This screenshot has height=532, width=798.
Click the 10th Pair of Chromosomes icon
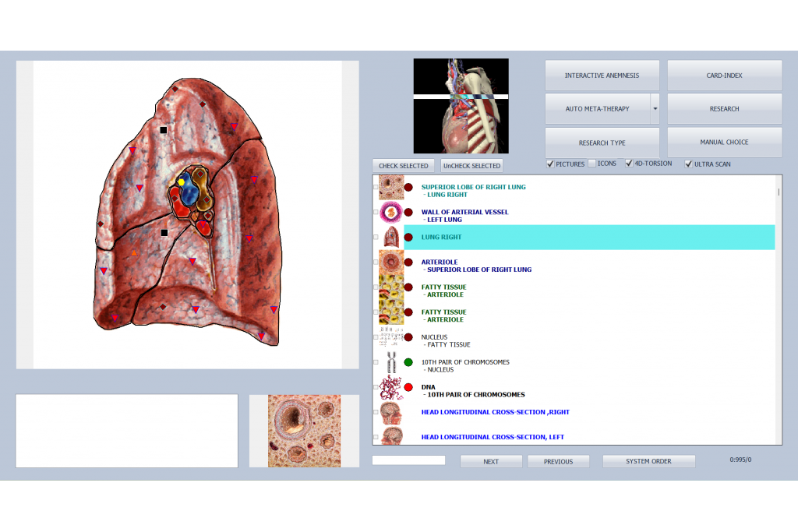[x=391, y=362]
